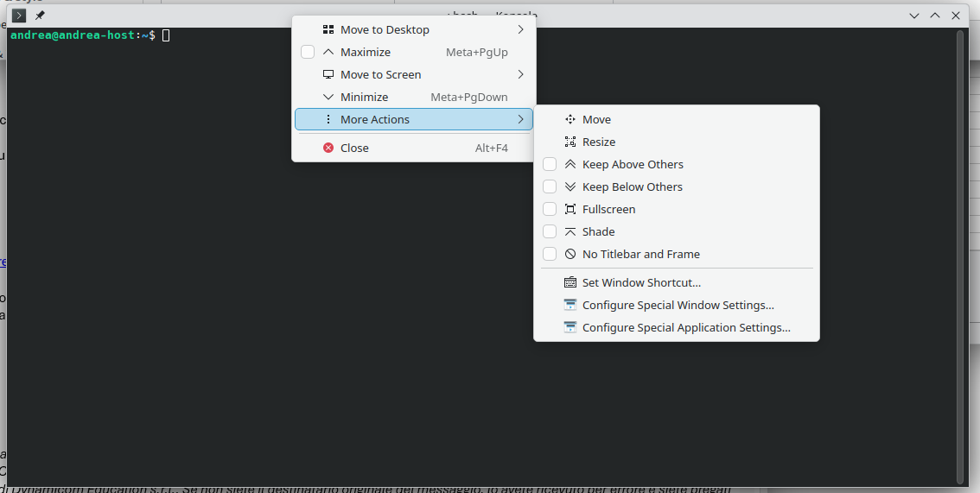Click the Resize icon in submenu
This screenshot has width=980, height=493.
[570, 142]
